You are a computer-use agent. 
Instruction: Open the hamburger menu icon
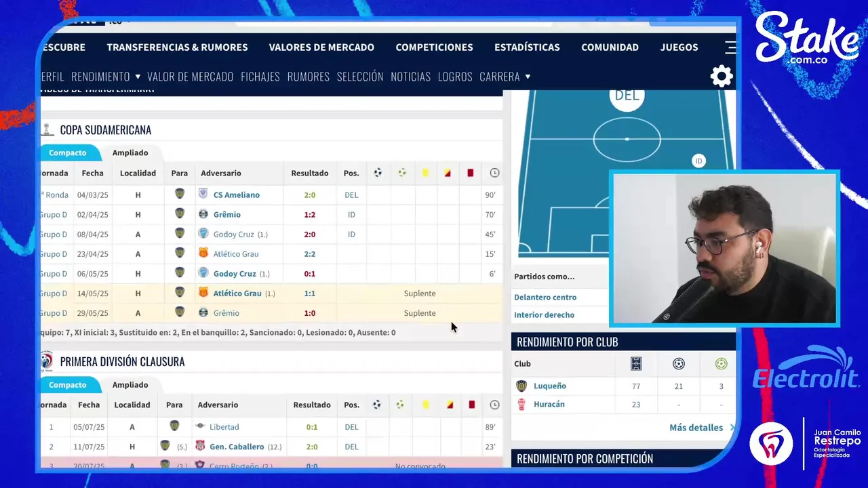(730, 47)
